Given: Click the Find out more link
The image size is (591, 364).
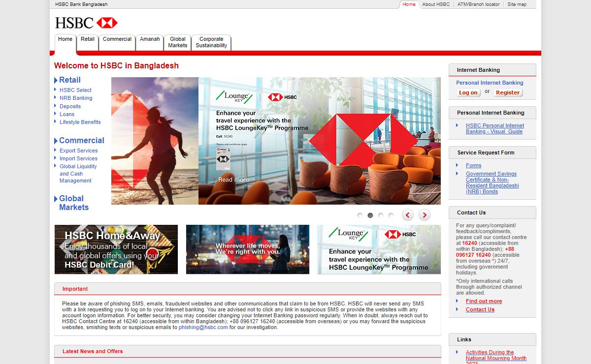Looking at the screenshot, I should point(484,301).
